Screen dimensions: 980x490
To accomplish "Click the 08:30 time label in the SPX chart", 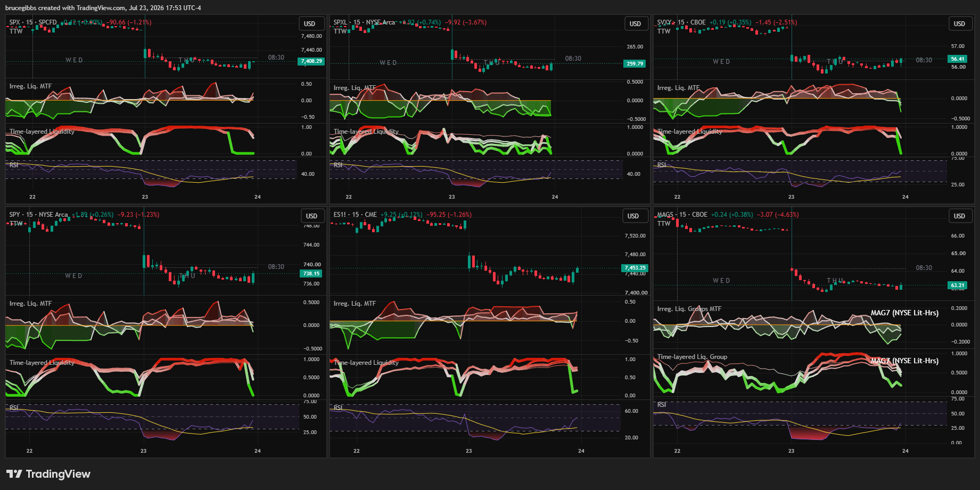I will (x=276, y=58).
